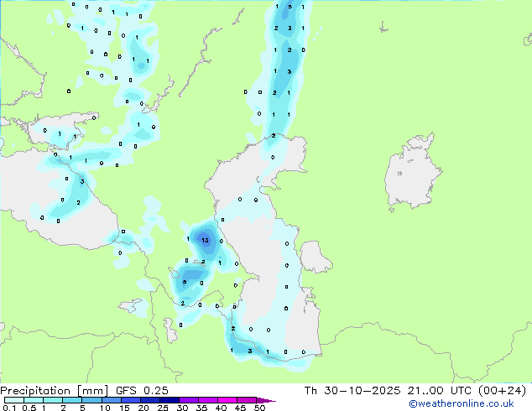Choose the 20–25 mm legend color swatch
This screenshot has height=411, width=532.
(x=149, y=400)
